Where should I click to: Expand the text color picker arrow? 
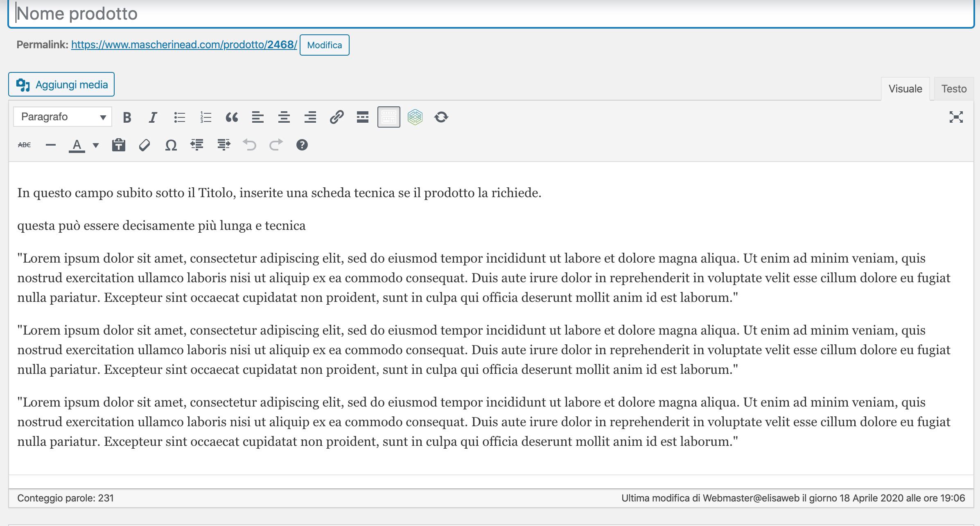(x=96, y=145)
